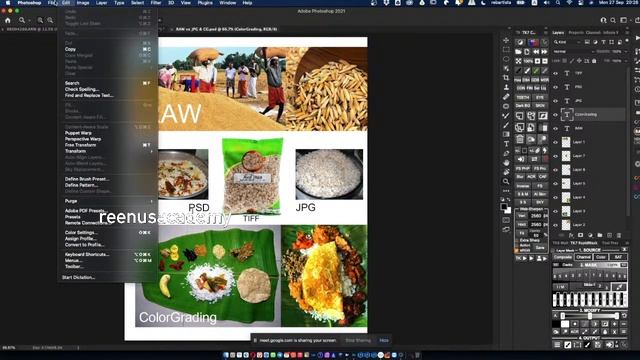The height and width of the screenshot is (360, 640).
Task: Hide the ColorGrading text layer
Action: (556, 115)
